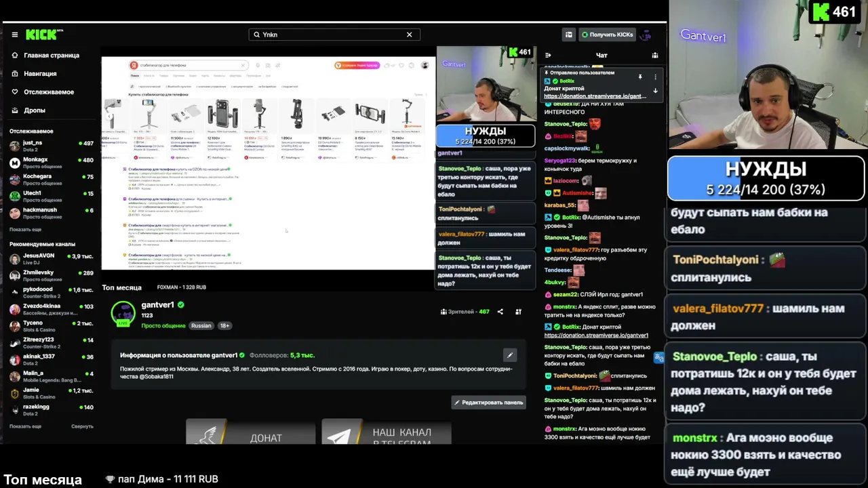Open the hamburger menu beside the Kick logo
Screen dimensions: 868x488
[14, 35]
